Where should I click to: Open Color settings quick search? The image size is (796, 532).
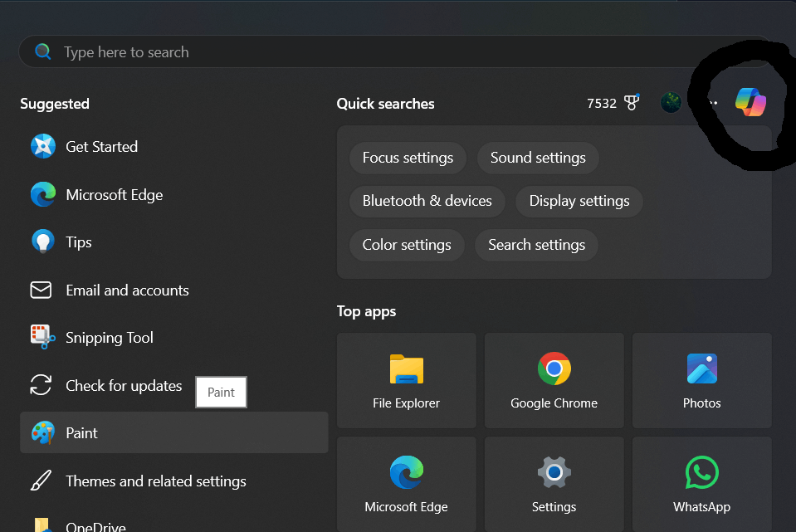pos(407,245)
